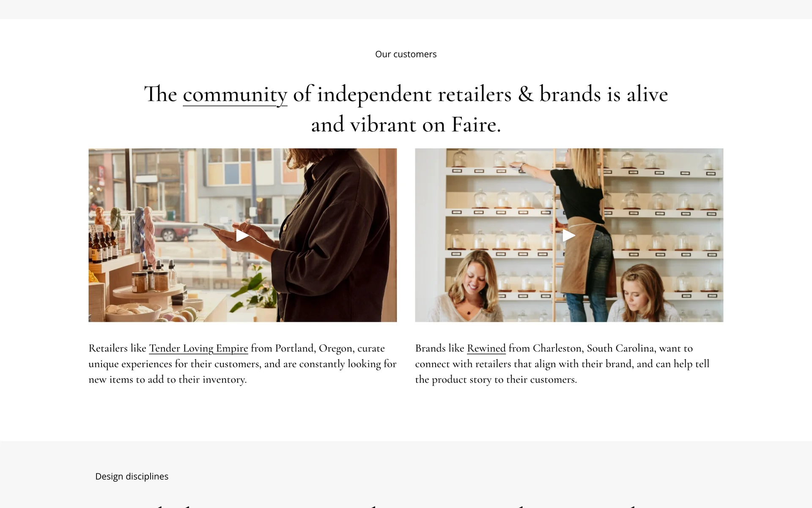Follow the Rewined link

[x=486, y=348]
